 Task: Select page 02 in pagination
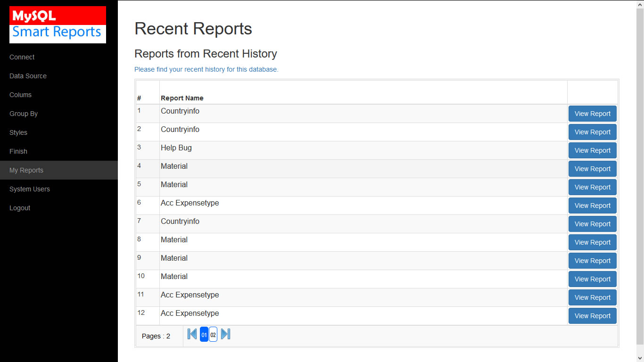(213, 335)
